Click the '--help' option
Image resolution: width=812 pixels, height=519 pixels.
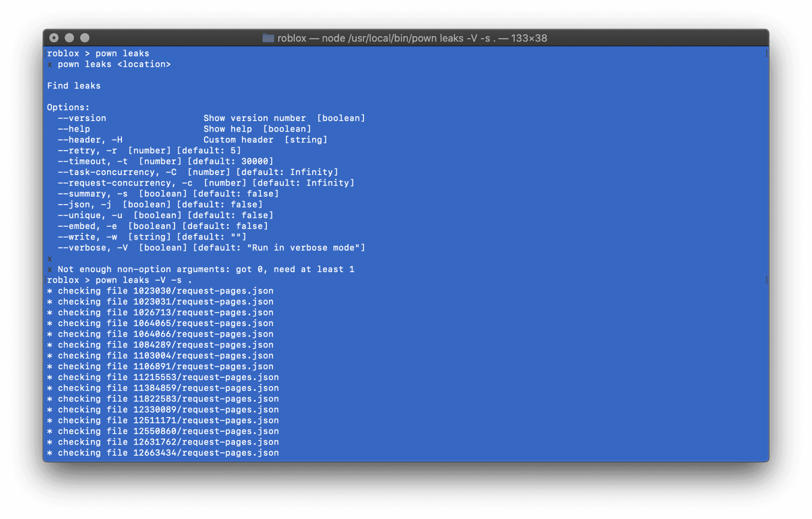pos(74,129)
